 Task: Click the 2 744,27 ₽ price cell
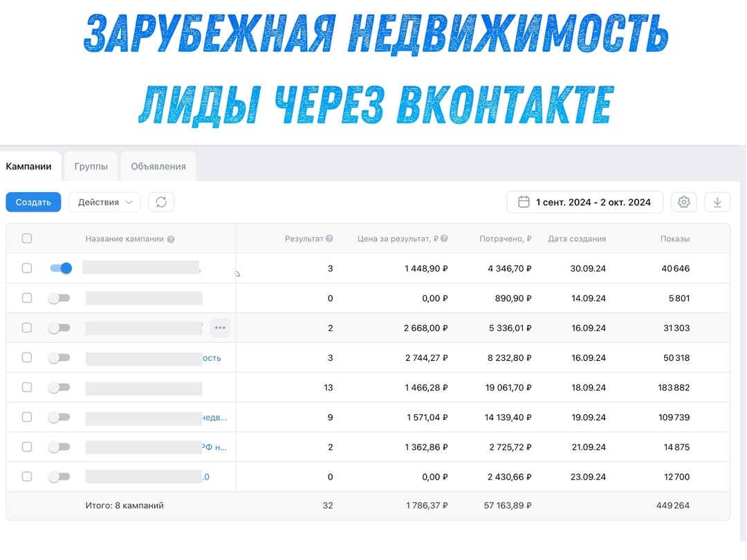coord(426,358)
